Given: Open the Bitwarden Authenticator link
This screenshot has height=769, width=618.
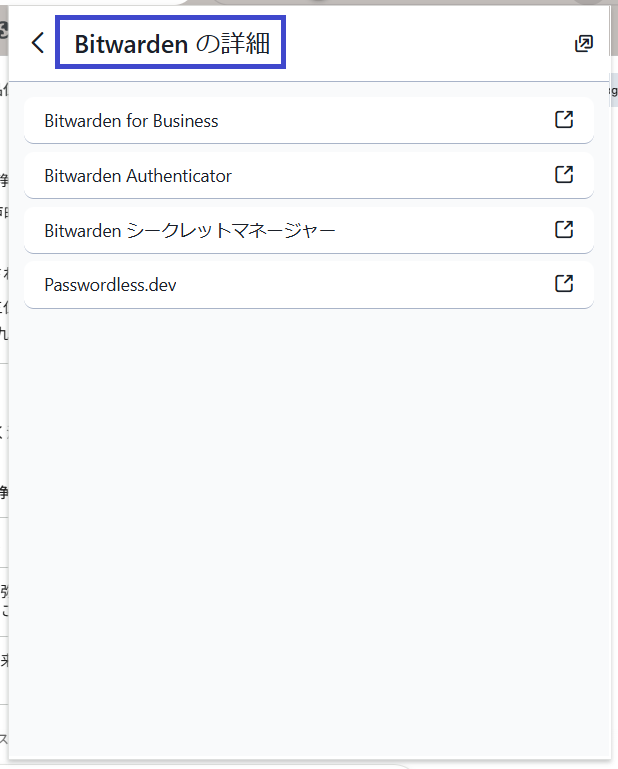Looking at the screenshot, I should coord(138,176).
